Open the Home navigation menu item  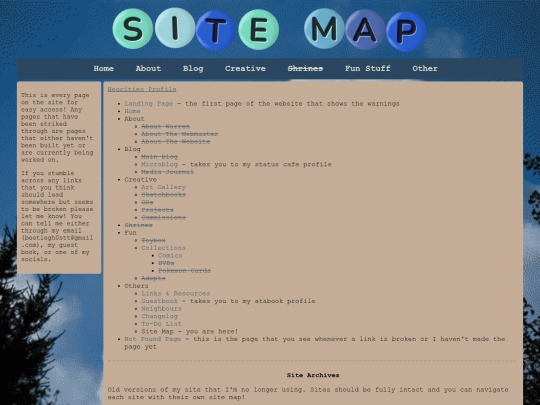(104, 69)
